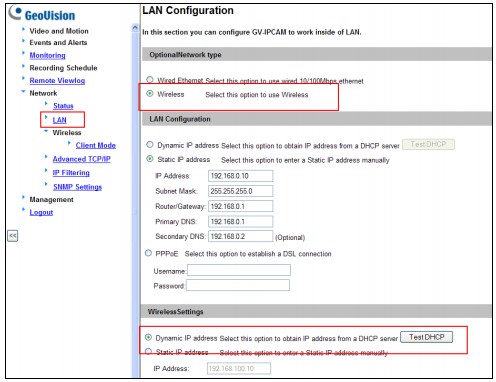
Task: Click the (Optional) label text
Action: pos(290,237)
